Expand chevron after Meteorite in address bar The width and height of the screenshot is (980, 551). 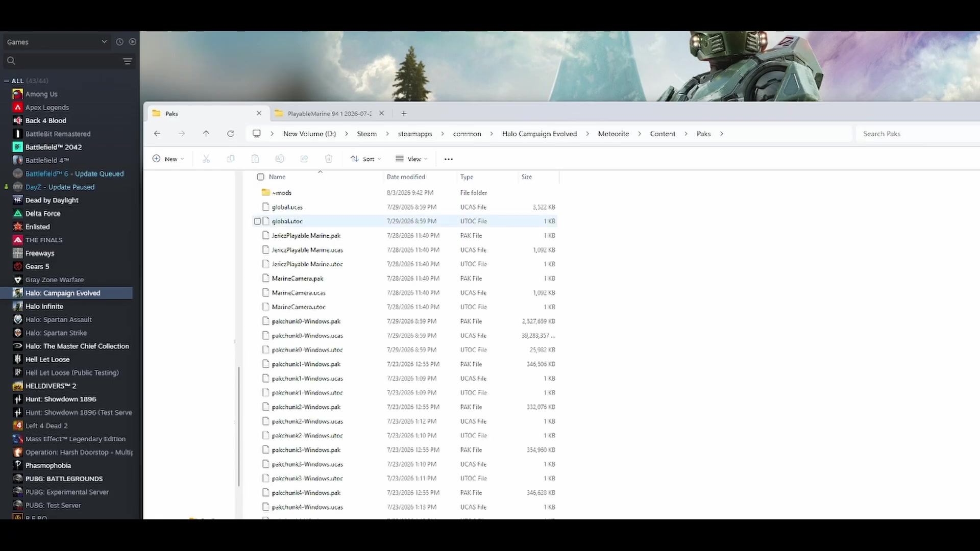pos(640,134)
